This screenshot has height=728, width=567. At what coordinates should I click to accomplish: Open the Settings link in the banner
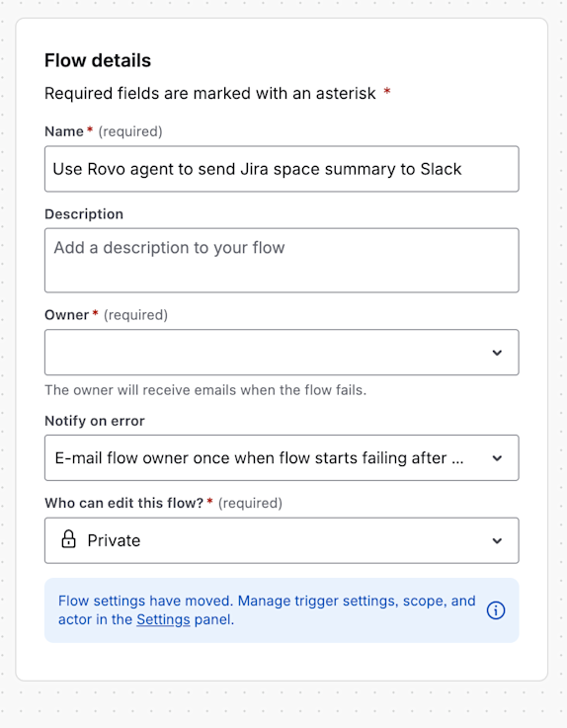(163, 619)
